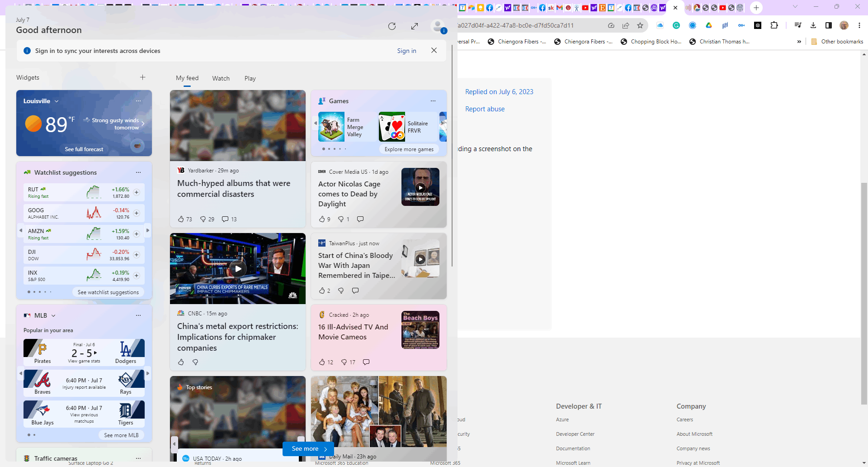Switch to the Play tab
Screen dimensions: 868x467
coord(250,78)
